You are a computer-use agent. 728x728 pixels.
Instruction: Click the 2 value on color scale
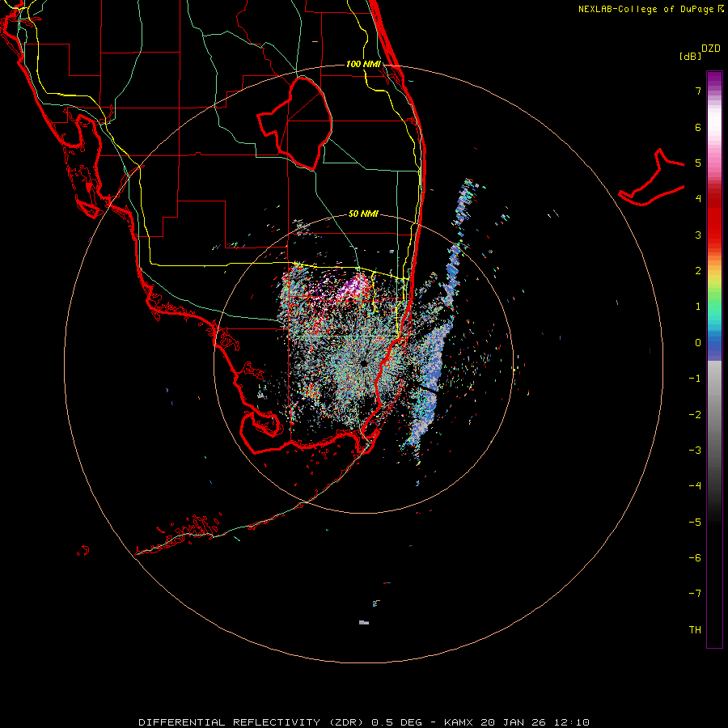coord(698,271)
